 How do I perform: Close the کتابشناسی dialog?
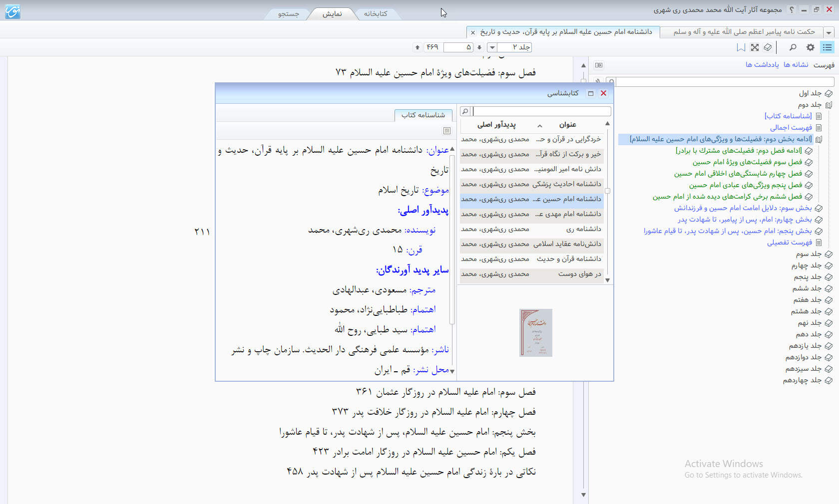coord(603,93)
